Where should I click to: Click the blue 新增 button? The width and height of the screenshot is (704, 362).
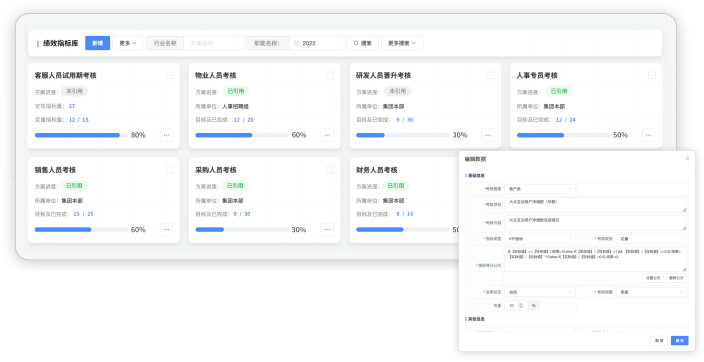[x=97, y=43]
